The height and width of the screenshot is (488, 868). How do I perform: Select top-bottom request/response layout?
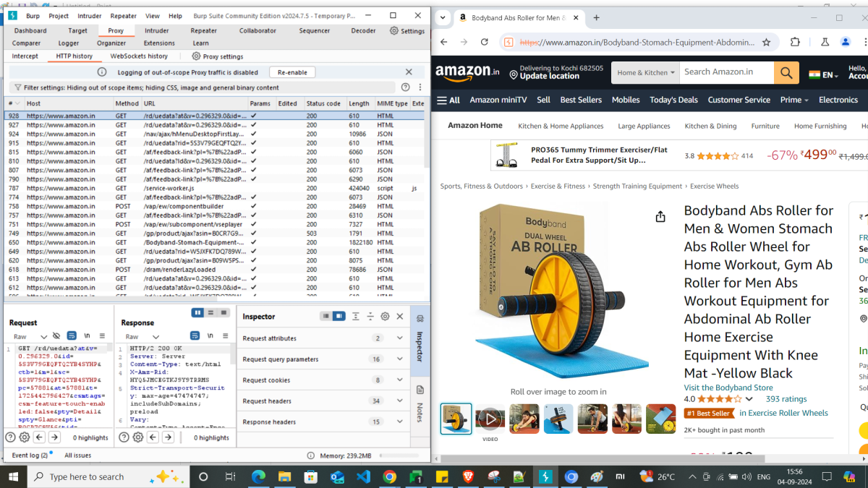point(210,312)
